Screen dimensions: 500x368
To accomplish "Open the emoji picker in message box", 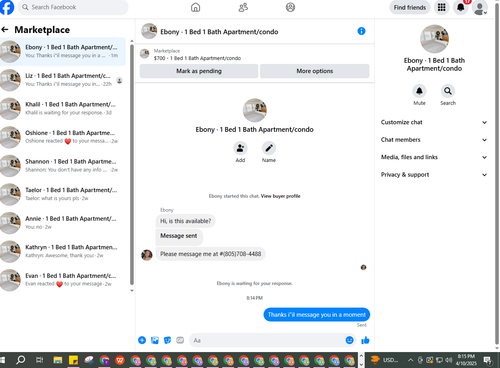I will click(x=349, y=340).
